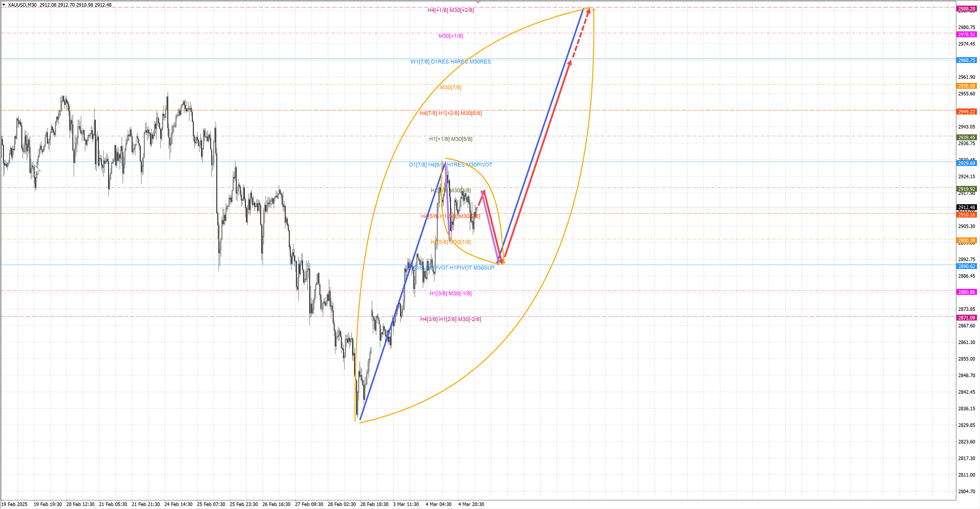Click the XAUUSD,M30 symbol title text
The height and width of the screenshot is (509, 980).
tap(22, 5)
